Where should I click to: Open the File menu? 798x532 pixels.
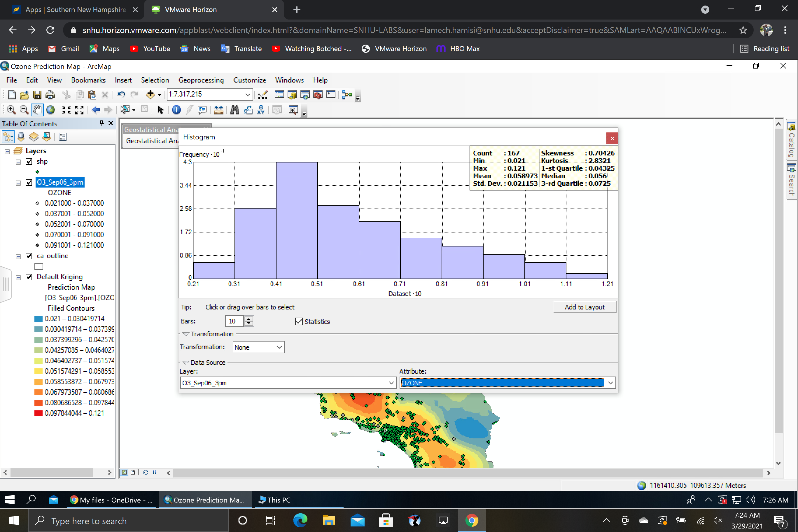point(12,80)
